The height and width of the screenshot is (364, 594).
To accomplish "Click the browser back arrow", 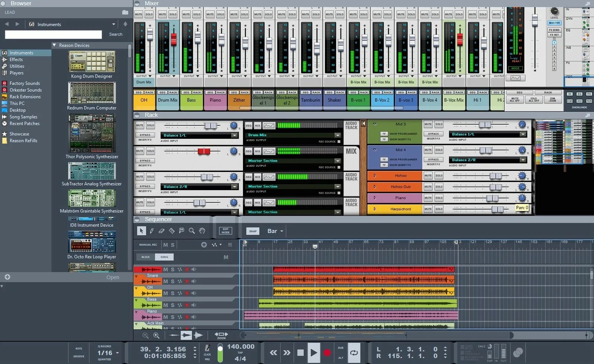I will tap(7, 24).
